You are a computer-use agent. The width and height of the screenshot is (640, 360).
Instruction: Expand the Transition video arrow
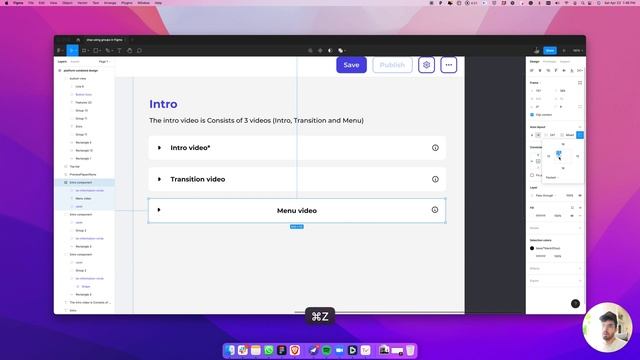(159, 179)
